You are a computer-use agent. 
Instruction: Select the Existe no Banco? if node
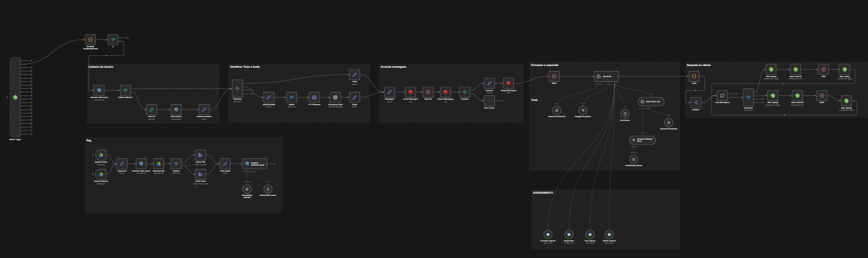point(125,90)
